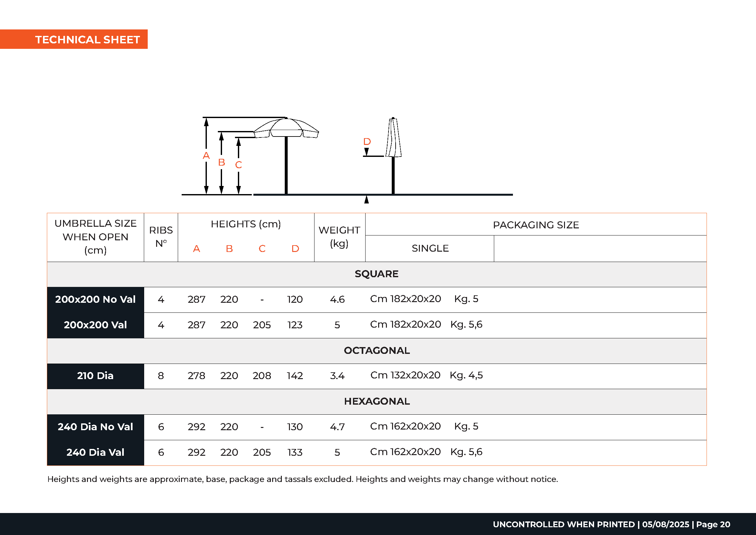Click the PACKAGING SIZE column header
Viewport: 756px width, 535px height.
[535, 225]
